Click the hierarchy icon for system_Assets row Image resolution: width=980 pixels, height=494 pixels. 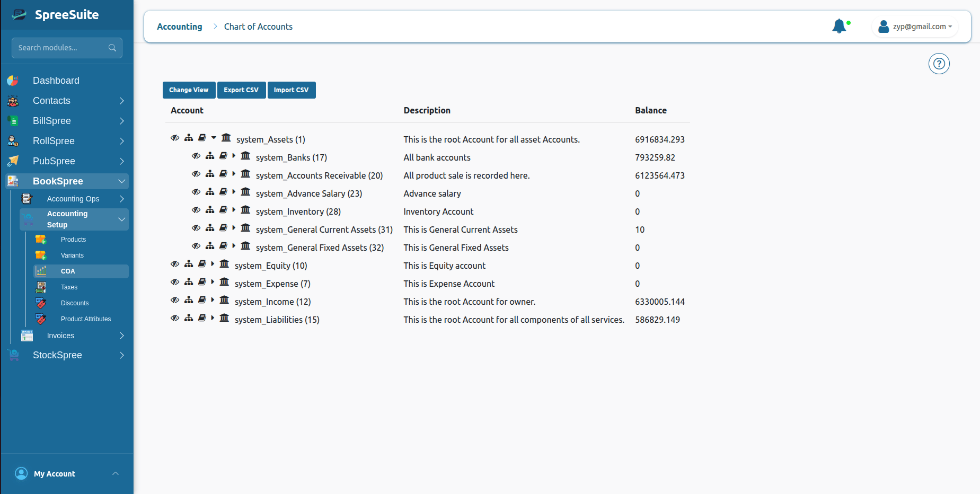[x=189, y=138]
